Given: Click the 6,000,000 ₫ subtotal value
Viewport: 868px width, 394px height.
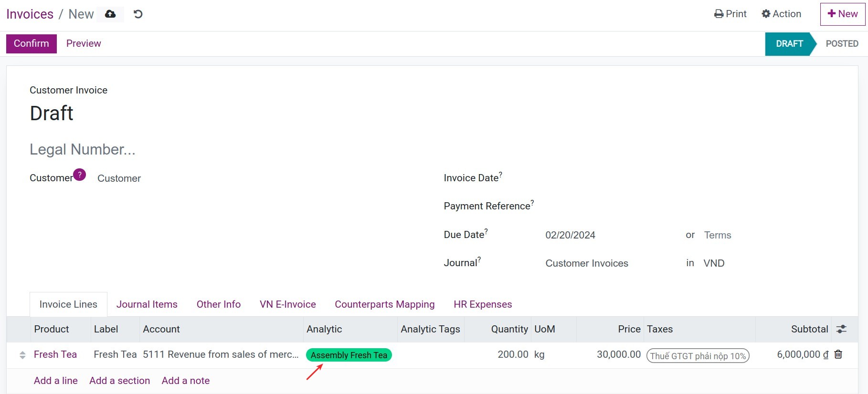Looking at the screenshot, I should coord(803,354).
